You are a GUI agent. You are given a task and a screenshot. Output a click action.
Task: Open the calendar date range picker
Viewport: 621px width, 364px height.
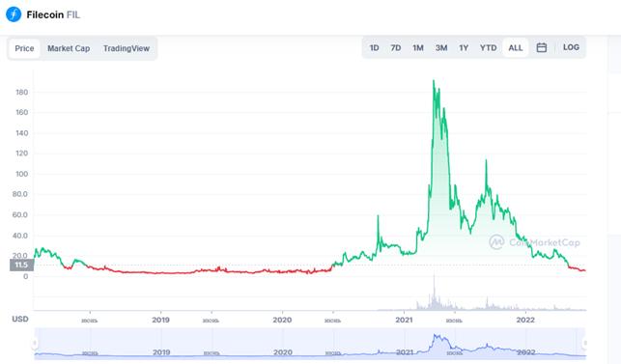tap(542, 47)
